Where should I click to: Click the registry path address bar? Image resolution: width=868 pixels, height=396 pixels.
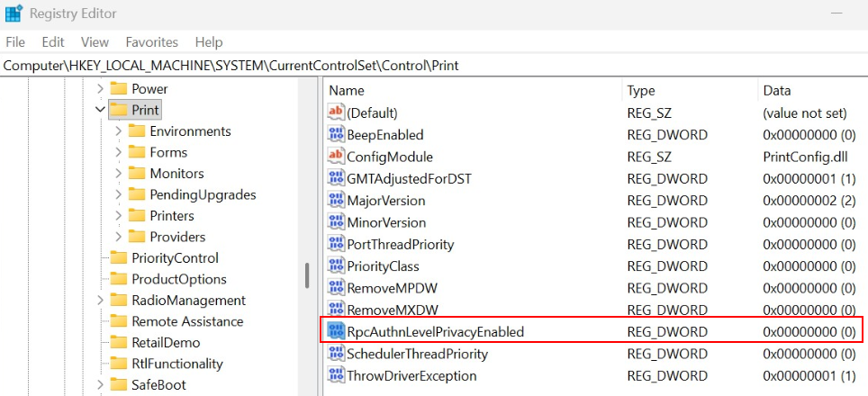click(434, 66)
